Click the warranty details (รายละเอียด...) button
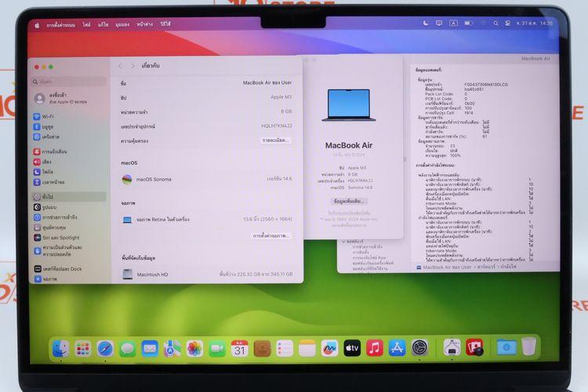The image size is (588, 392). (x=276, y=140)
